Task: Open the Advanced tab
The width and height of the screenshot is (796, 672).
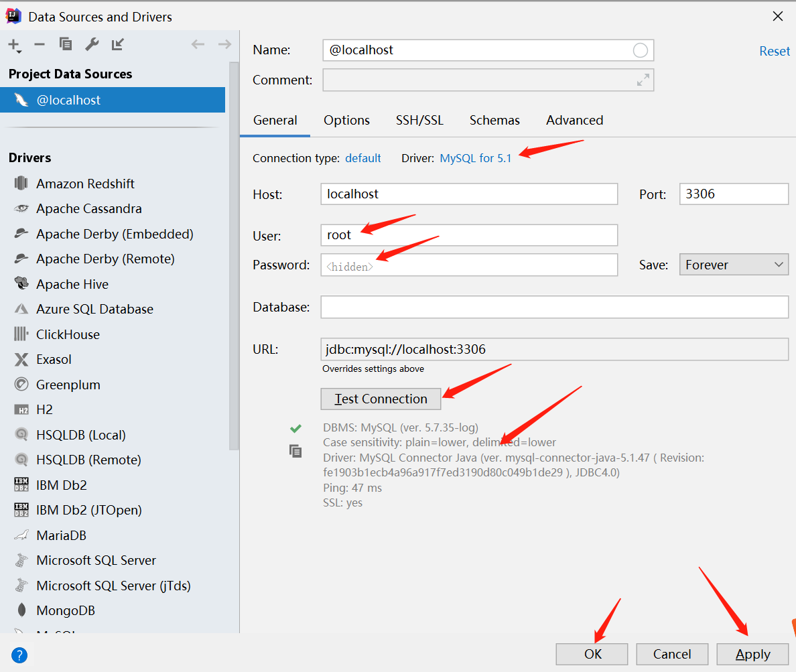Action: tap(575, 121)
